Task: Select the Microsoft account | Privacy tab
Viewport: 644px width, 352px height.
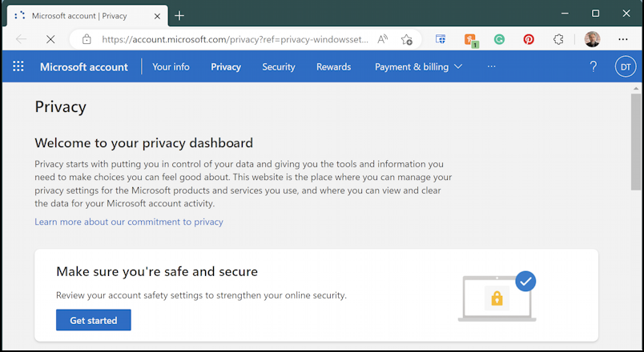Action: pos(87,16)
